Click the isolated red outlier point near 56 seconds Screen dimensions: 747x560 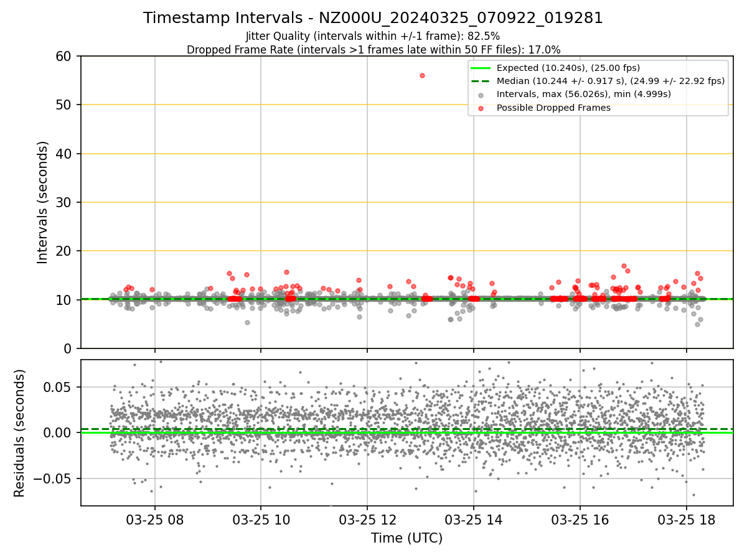(x=422, y=75)
